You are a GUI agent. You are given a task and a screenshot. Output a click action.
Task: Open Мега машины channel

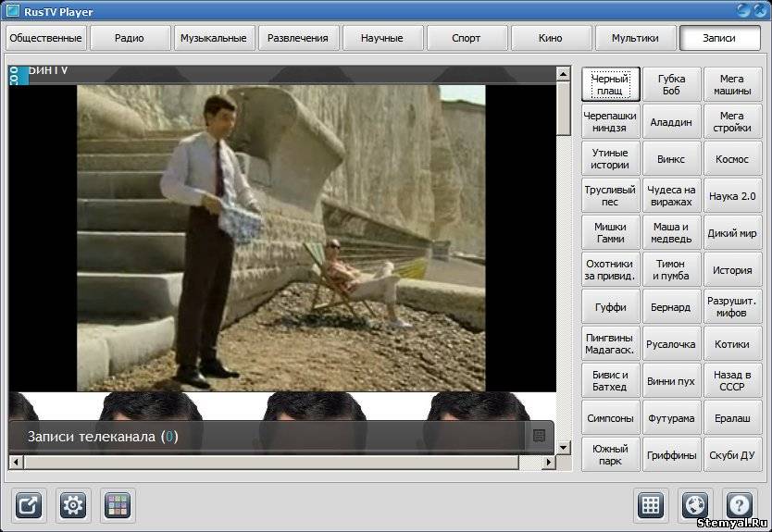pyautogui.click(x=732, y=84)
